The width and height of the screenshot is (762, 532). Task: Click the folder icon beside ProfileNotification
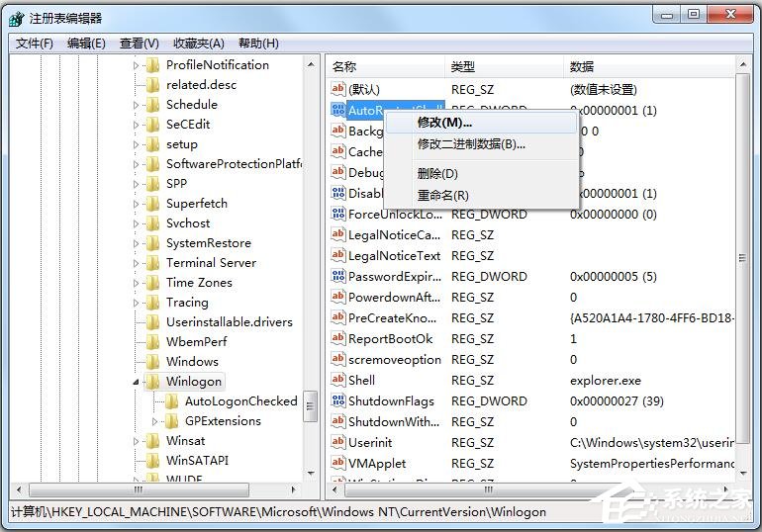153,65
